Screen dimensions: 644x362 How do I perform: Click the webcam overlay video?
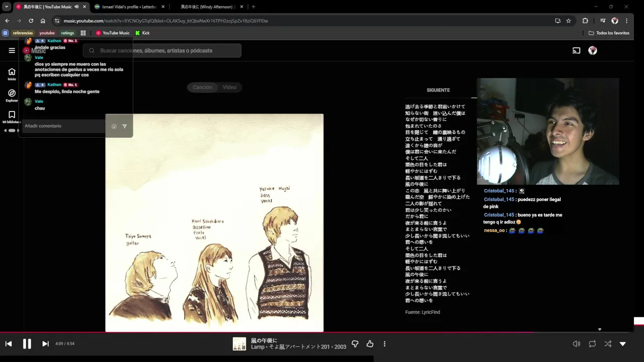click(548, 131)
